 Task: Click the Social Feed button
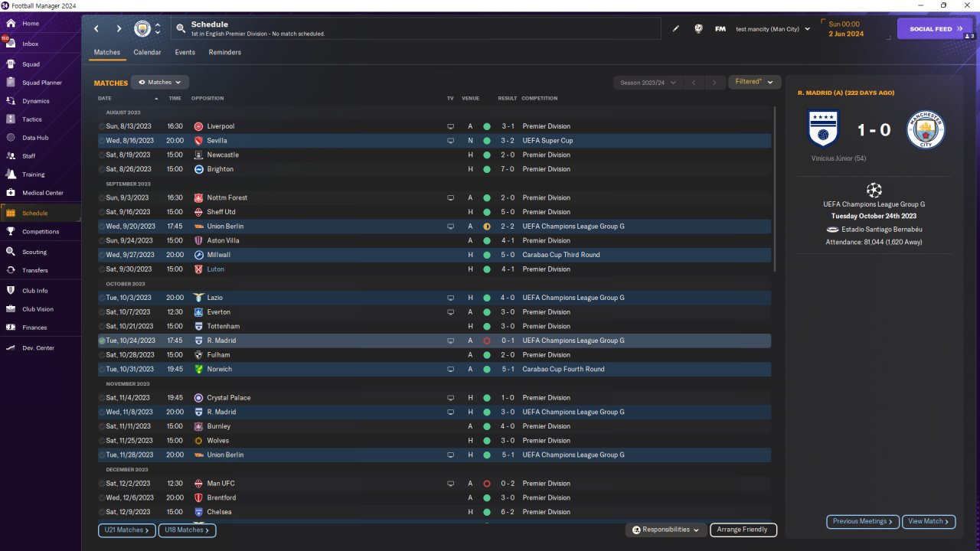935,29
